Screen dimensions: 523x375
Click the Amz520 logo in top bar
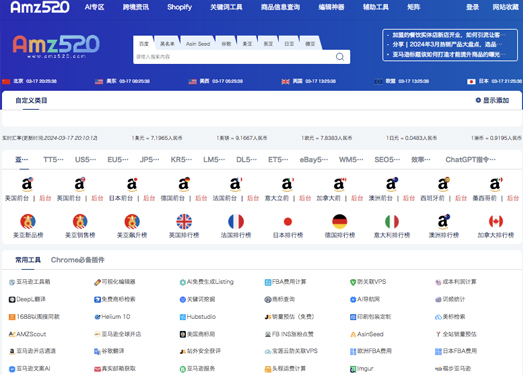[40, 7]
